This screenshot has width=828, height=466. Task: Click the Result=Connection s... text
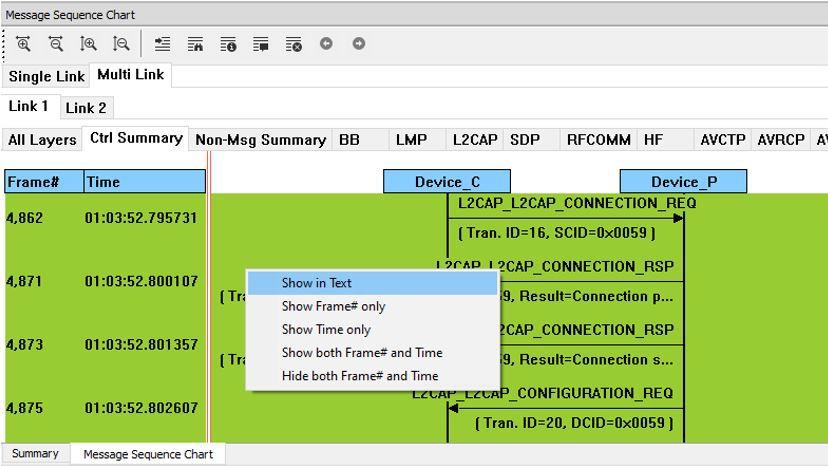point(596,360)
